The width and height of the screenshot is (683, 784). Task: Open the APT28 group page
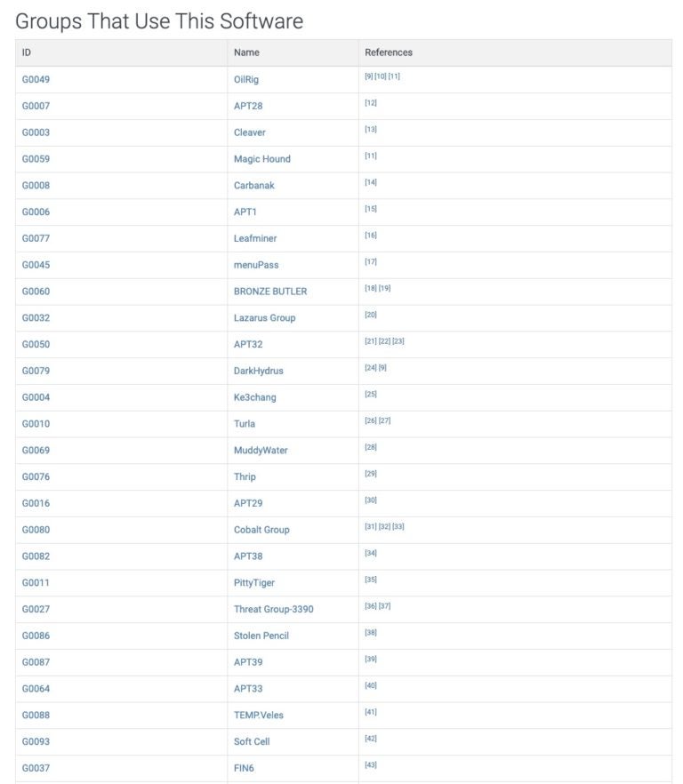[x=248, y=106]
